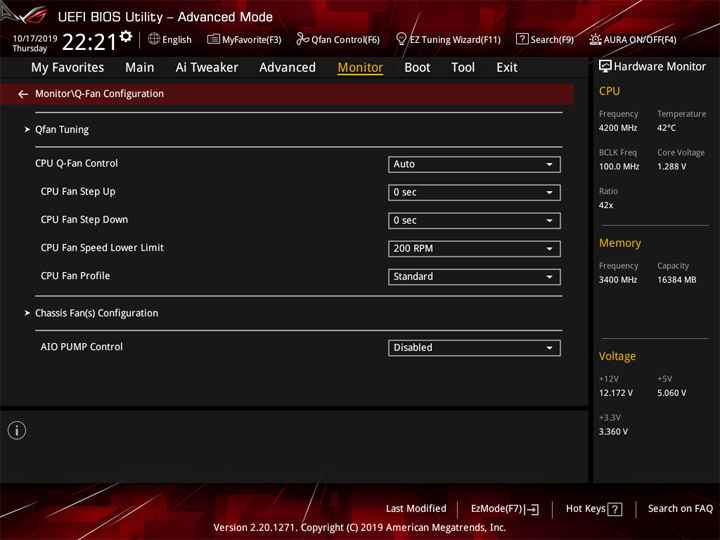The image size is (720, 540).
Task: Open the CPU Q-Fan Control dropdown
Action: coord(474,164)
